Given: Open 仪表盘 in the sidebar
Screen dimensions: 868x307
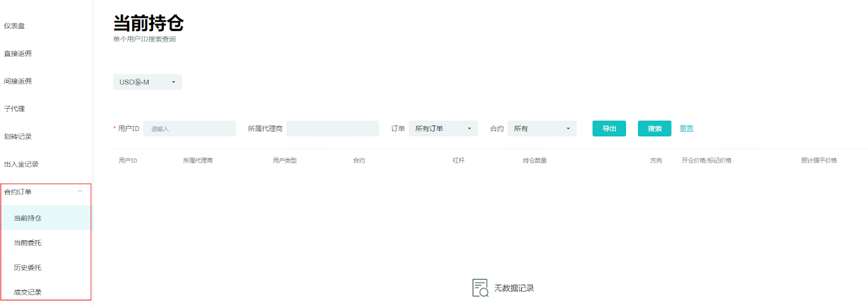Looking at the screenshot, I should 15,26.
